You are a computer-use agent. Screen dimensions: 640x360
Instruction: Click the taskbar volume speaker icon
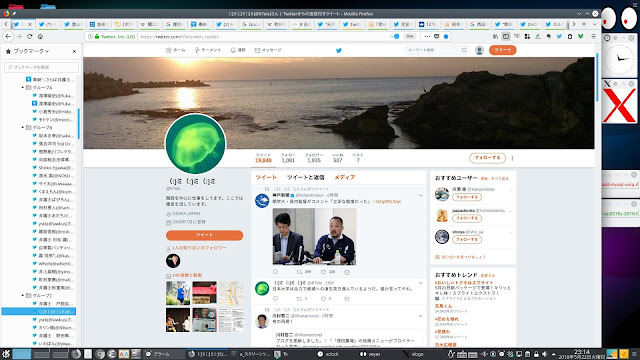coord(544,354)
